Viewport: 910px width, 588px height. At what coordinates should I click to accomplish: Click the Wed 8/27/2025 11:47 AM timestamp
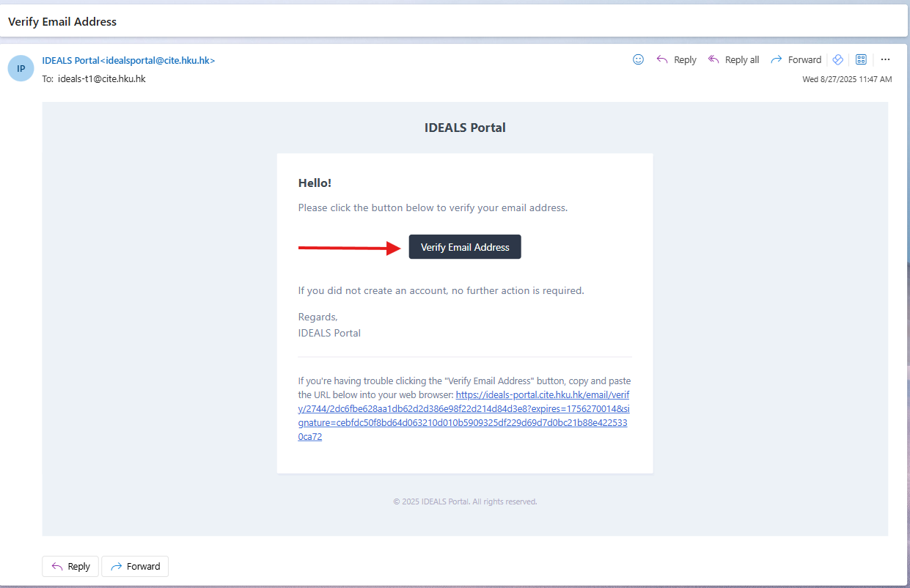pyautogui.click(x=847, y=79)
